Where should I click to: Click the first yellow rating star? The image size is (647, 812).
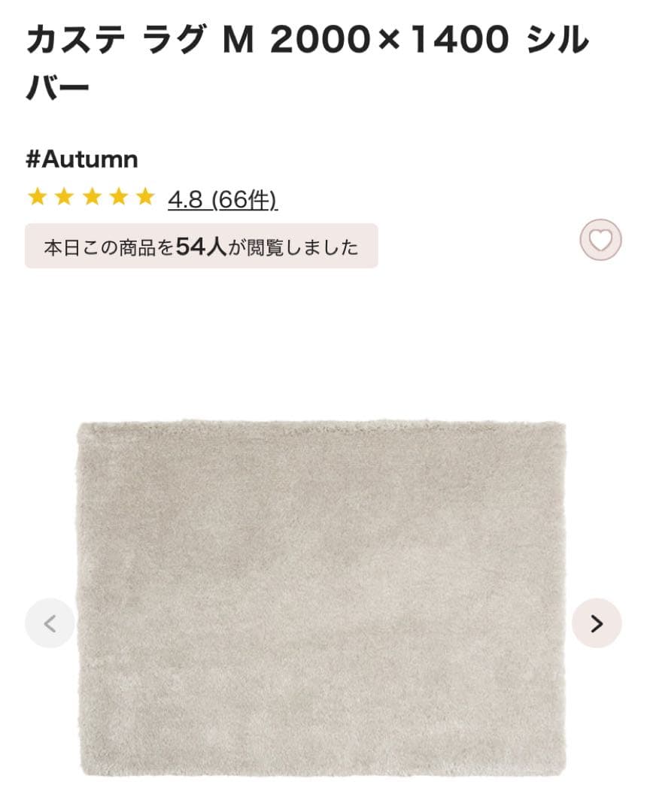click(38, 197)
